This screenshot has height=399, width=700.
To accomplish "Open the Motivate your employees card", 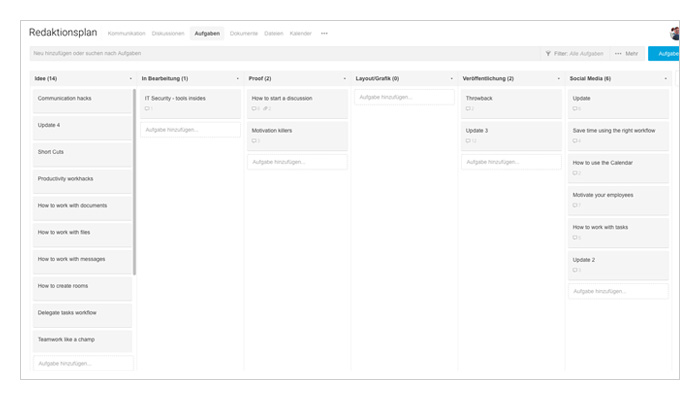I will (x=618, y=200).
